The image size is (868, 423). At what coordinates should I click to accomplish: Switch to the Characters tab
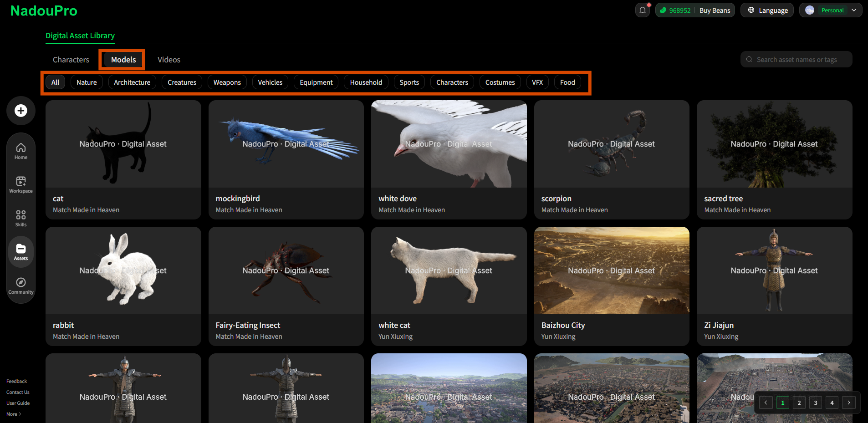pos(71,60)
